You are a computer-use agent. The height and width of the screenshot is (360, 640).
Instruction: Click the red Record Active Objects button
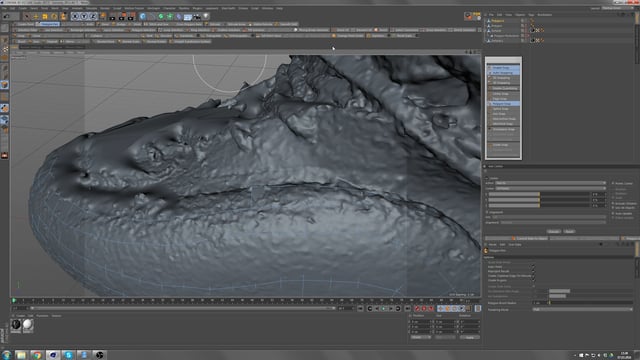coord(417,309)
